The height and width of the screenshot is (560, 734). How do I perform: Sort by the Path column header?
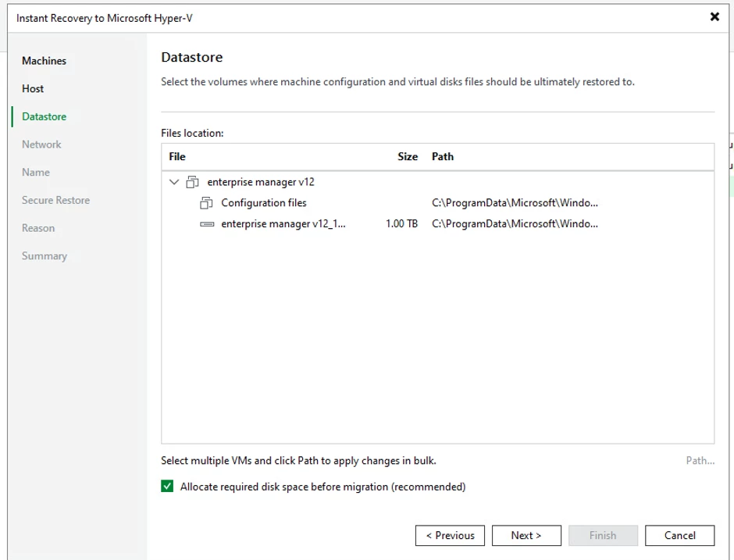pyautogui.click(x=443, y=156)
